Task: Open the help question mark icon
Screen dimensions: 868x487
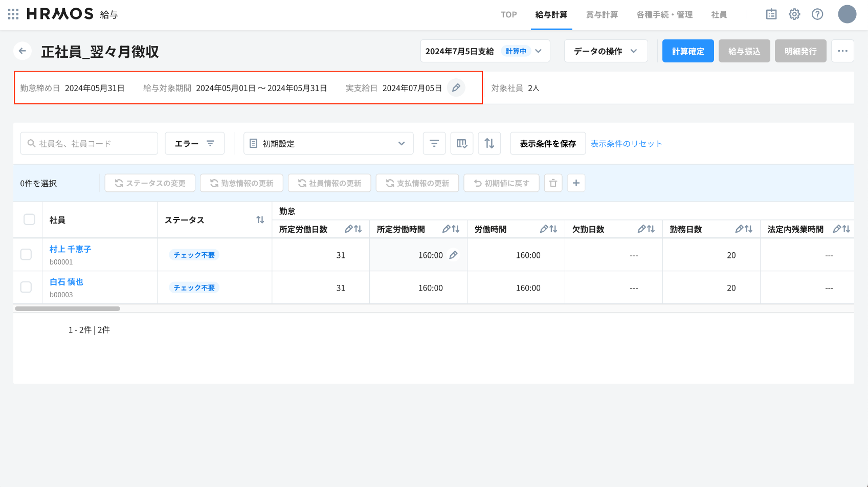Action: tap(817, 14)
